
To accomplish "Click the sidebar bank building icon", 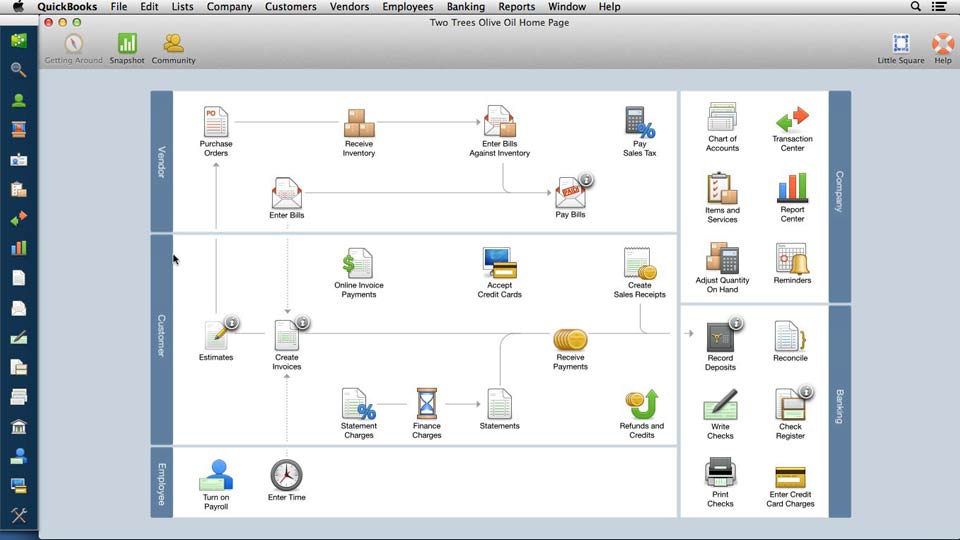I will (18, 427).
